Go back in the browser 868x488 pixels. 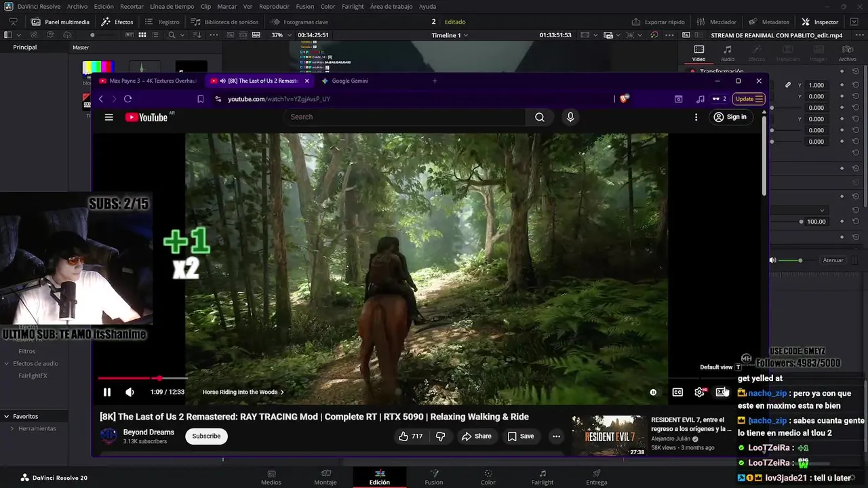coord(101,99)
